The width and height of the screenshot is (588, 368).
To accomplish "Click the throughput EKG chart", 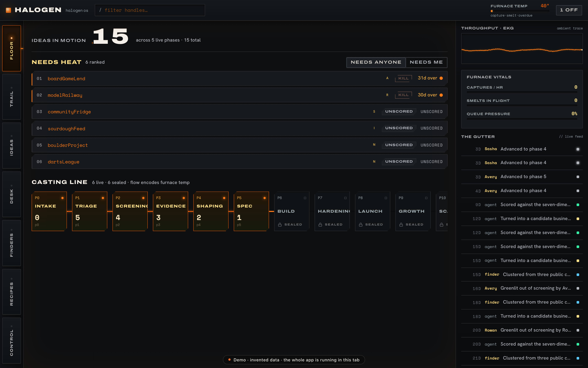I will 522,49.
